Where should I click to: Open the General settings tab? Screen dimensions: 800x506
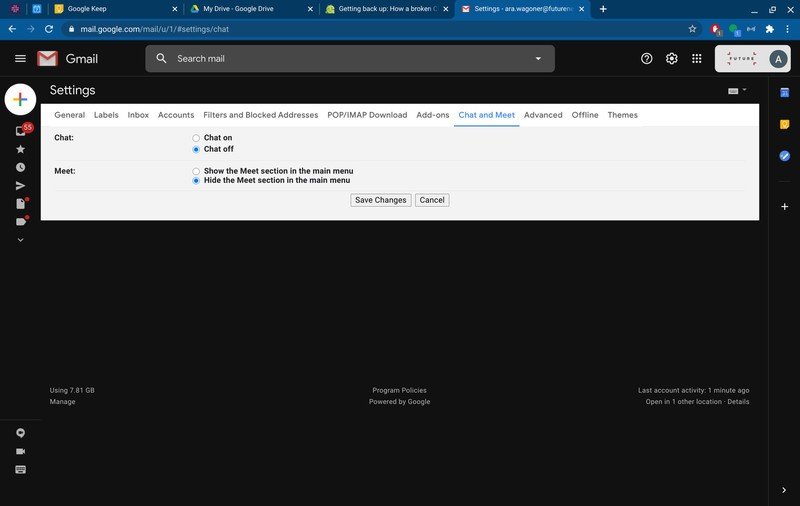(69, 115)
